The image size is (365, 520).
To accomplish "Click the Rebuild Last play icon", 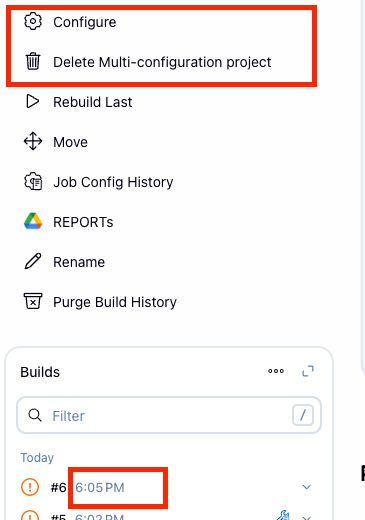I will click(33, 102).
